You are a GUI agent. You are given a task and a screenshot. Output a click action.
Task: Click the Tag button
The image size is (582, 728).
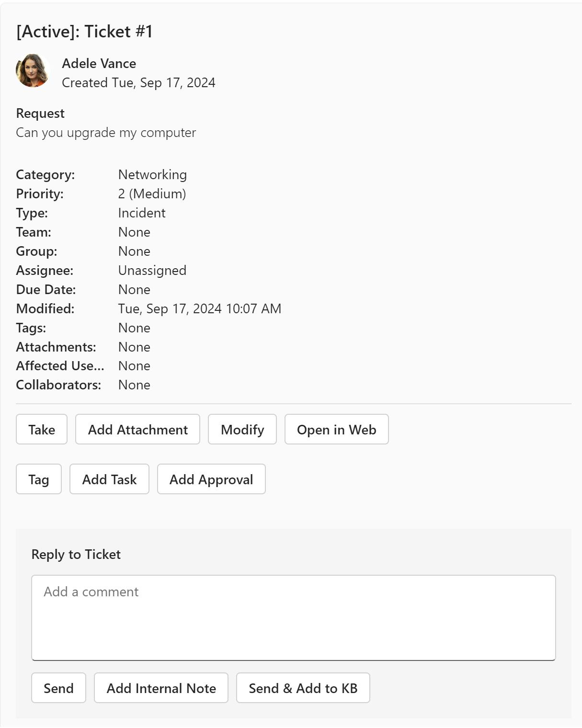pyautogui.click(x=39, y=479)
